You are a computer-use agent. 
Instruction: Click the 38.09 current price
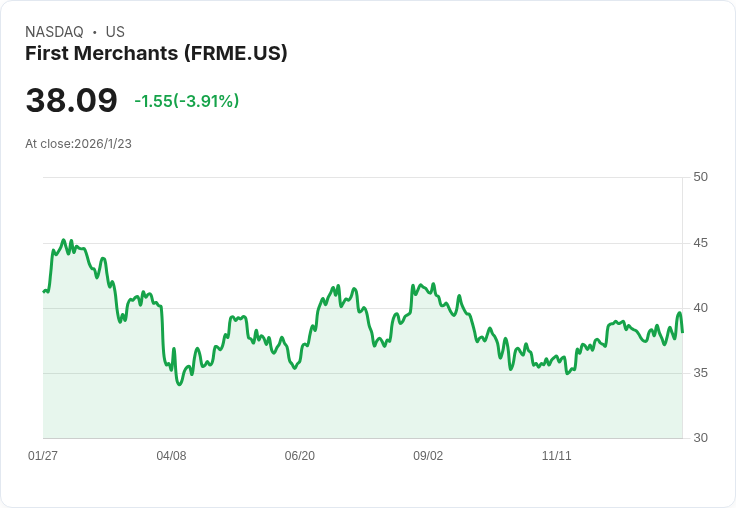click(71, 101)
